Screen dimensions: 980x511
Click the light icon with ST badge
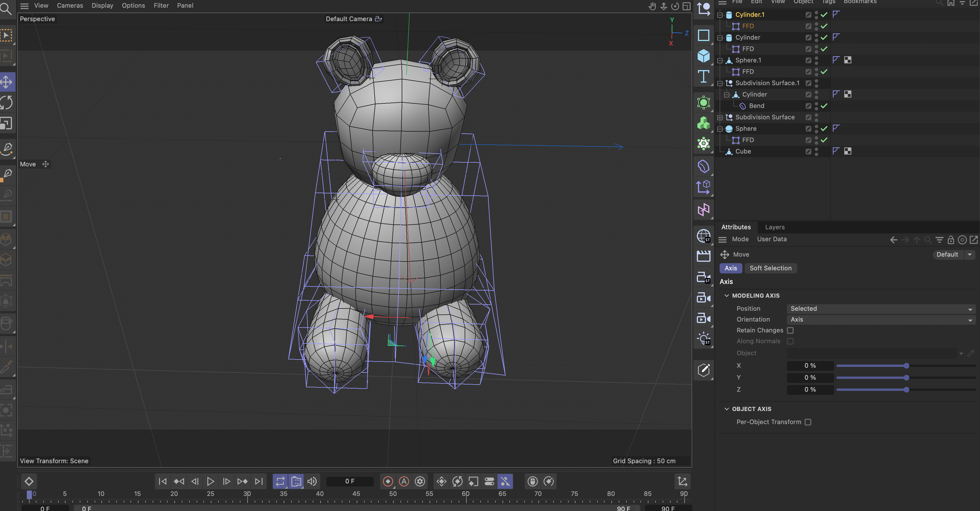pos(704,338)
